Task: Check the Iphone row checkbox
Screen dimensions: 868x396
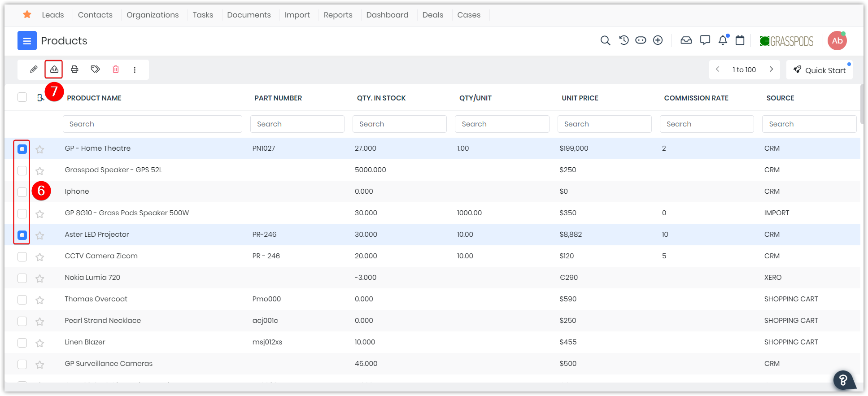Action: pos(22,192)
